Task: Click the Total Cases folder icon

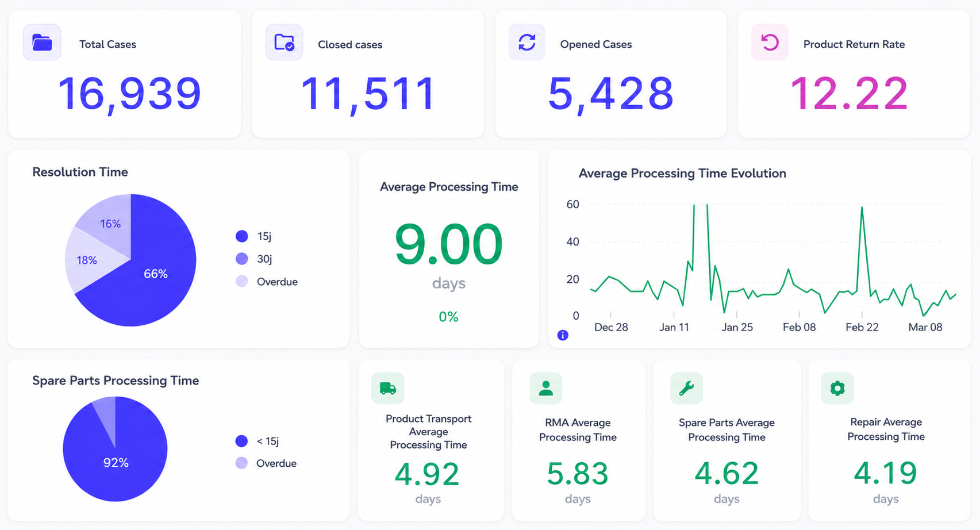Action: pyautogui.click(x=42, y=43)
